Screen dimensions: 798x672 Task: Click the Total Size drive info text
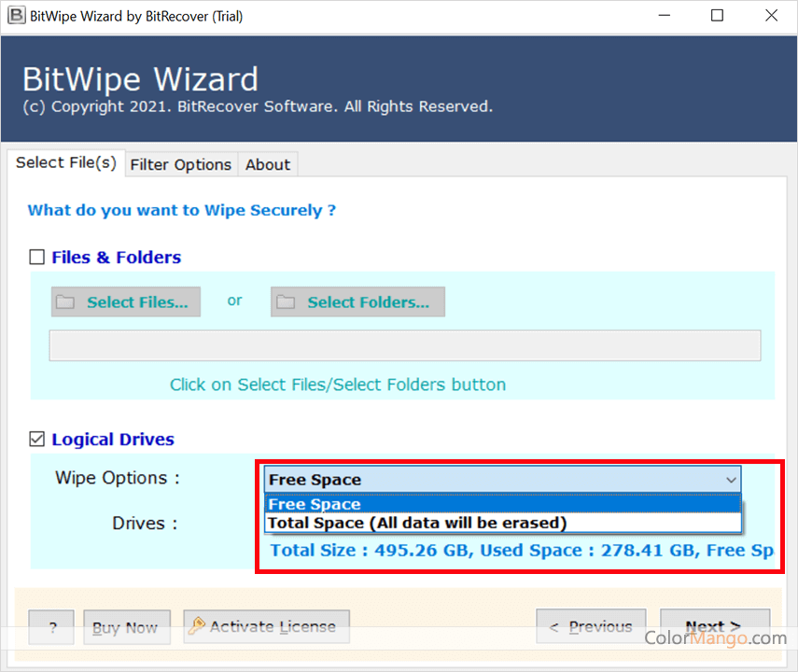[522, 551]
